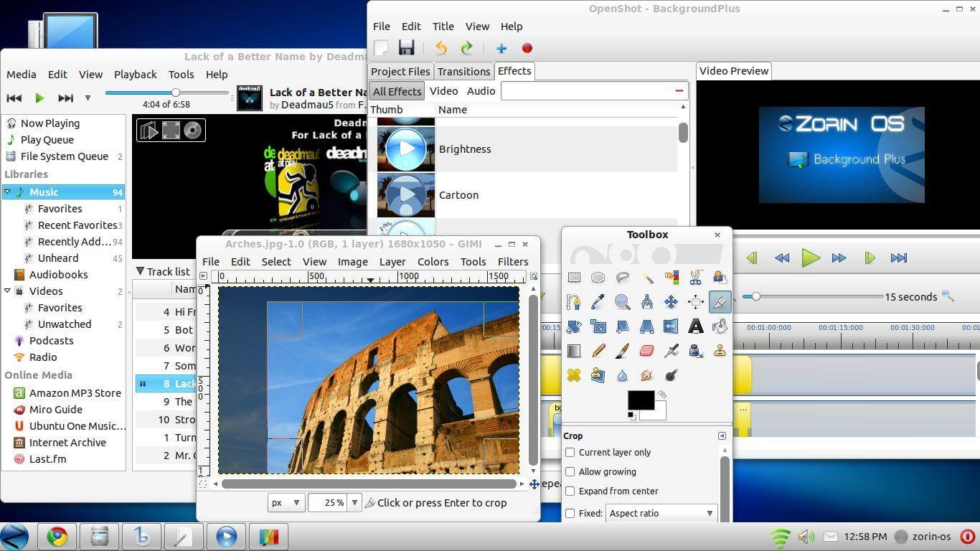Select the Measure compass tool
980x551 pixels.
[x=647, y=302]
